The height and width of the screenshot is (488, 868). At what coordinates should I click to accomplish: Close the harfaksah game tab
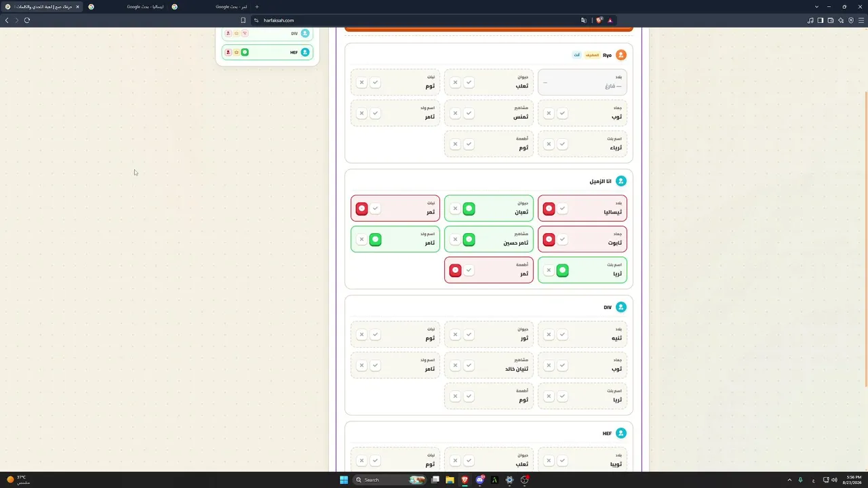[77, 7]
